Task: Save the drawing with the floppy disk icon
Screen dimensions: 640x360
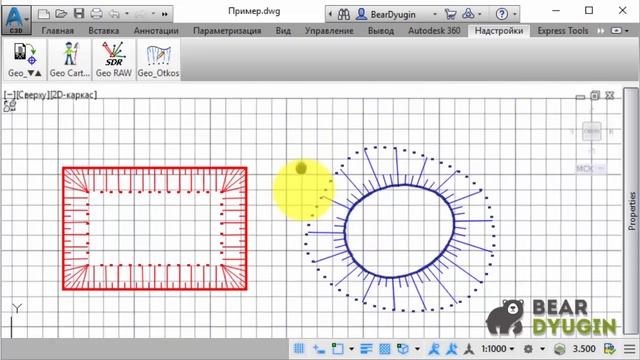Action: click(x=79, y=13)
